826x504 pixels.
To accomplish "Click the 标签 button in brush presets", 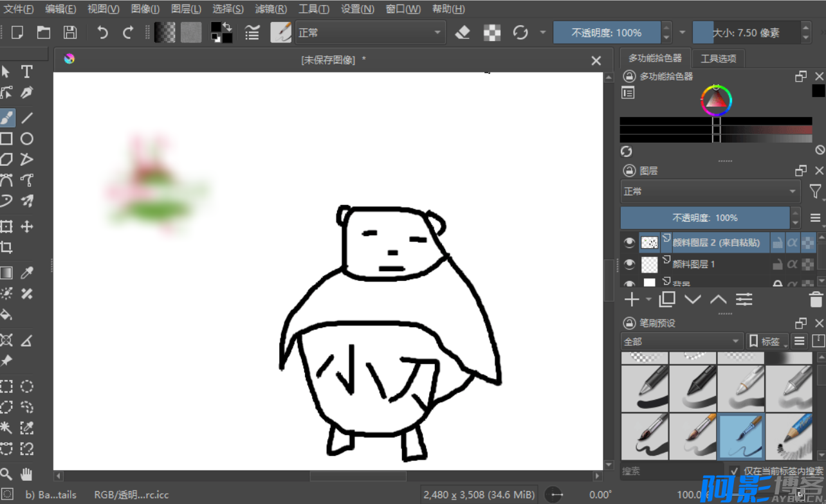I will pos(767,341).
